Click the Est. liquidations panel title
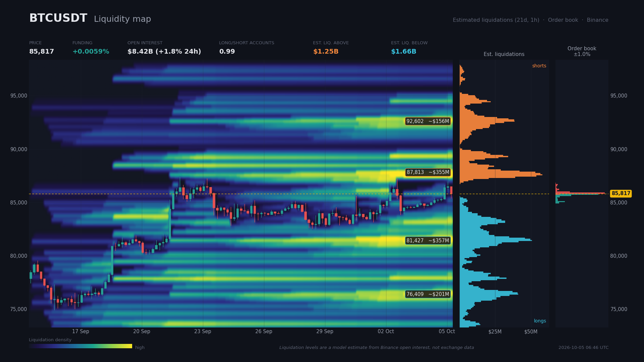The width and height of the screenshot is (644, 362). 504,54
